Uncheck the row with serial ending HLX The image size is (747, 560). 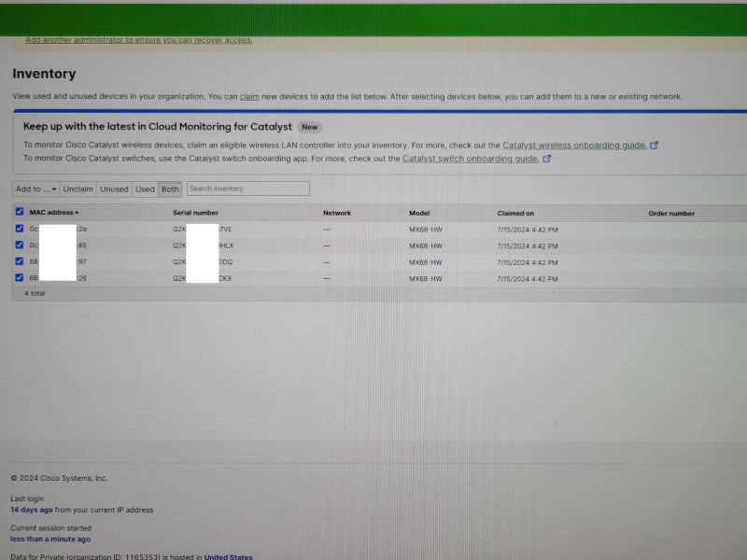tap(20, 245)
